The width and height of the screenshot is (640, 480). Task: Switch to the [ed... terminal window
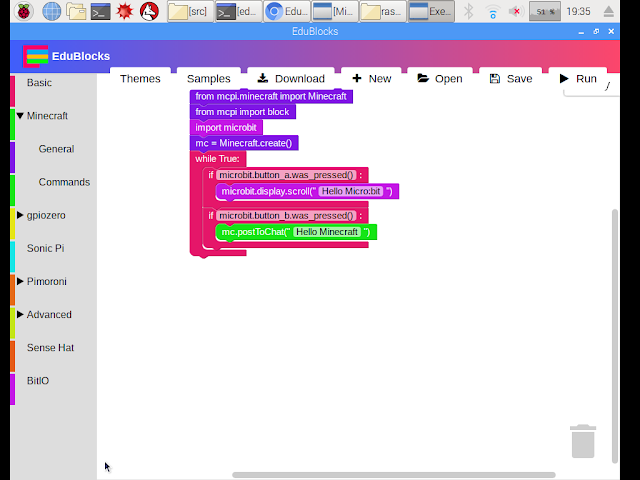point(238,11)
